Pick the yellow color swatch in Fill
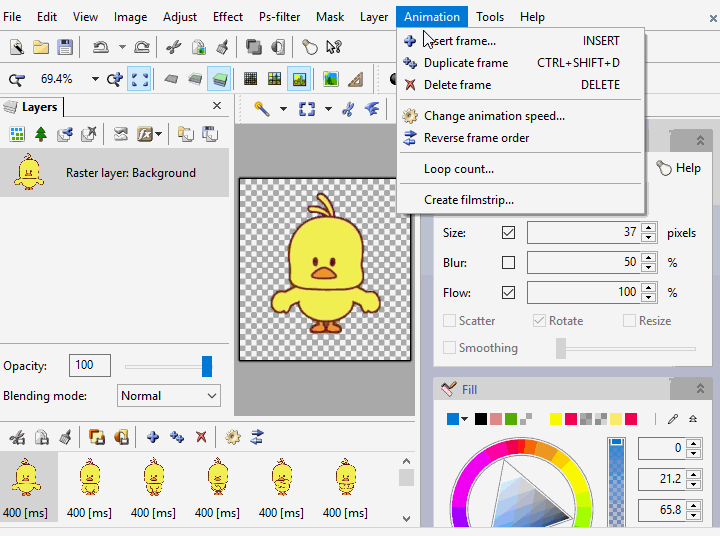This screenshot has width=720, height=536. click(556, 419)
